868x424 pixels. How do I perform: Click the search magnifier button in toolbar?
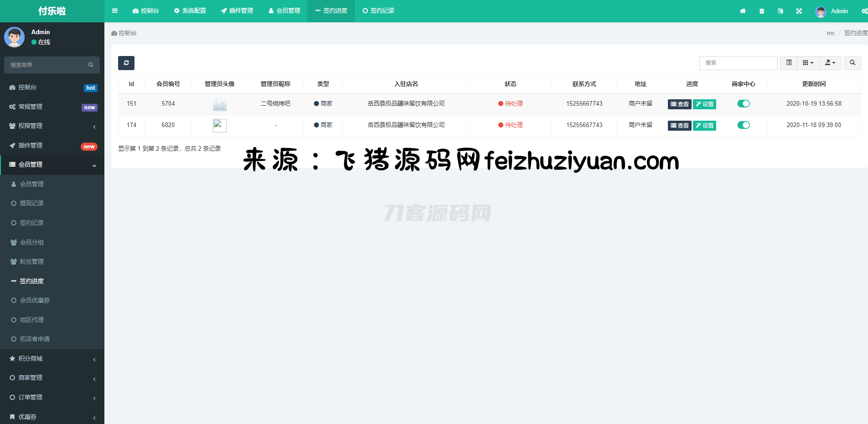click(x=852, y=63)
